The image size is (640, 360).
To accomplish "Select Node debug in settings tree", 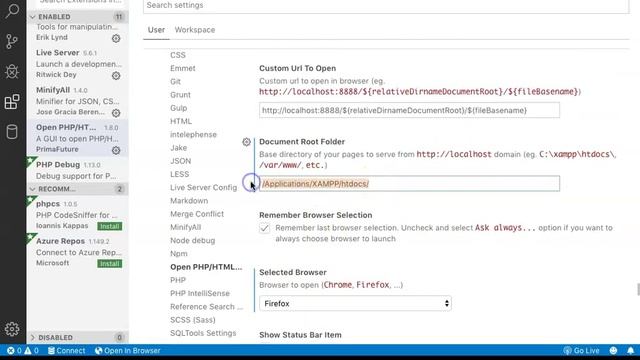I will [x=193, y=240].
